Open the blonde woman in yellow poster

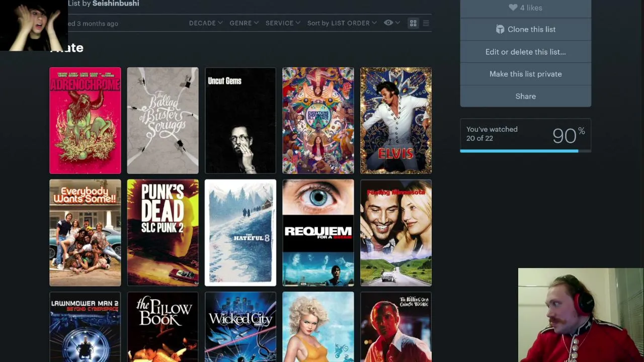coord(318,327)
